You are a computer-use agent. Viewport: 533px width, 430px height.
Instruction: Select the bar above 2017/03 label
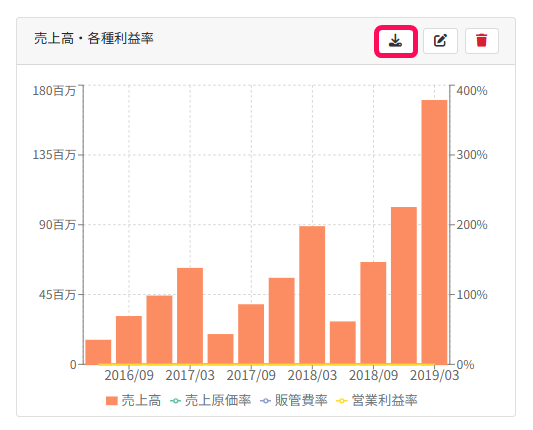(190, 316)
